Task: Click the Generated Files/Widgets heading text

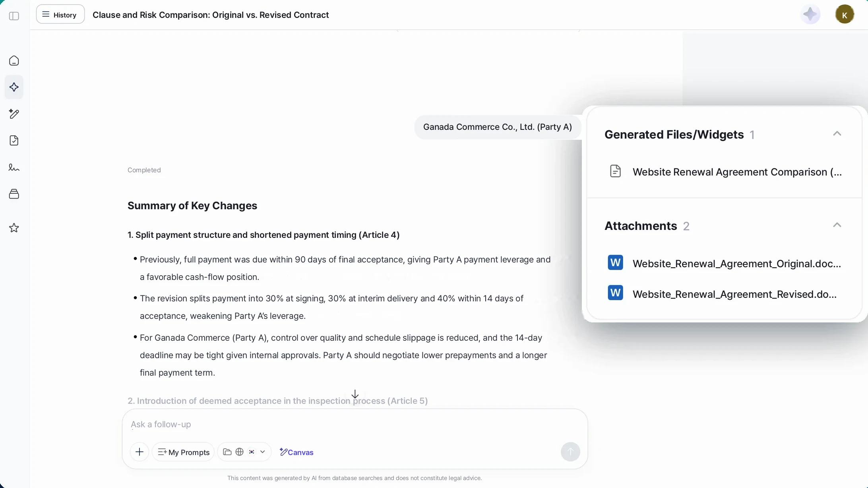Action: tap(674, 135)
